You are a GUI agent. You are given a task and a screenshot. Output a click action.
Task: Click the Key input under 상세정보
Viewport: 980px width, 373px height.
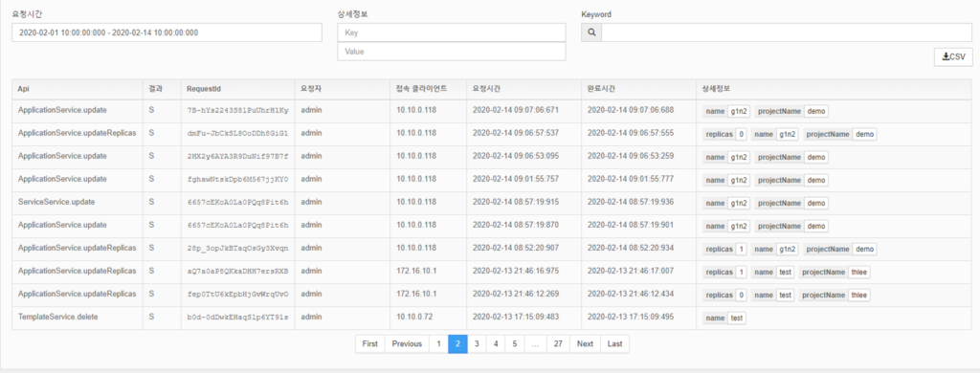452,33
